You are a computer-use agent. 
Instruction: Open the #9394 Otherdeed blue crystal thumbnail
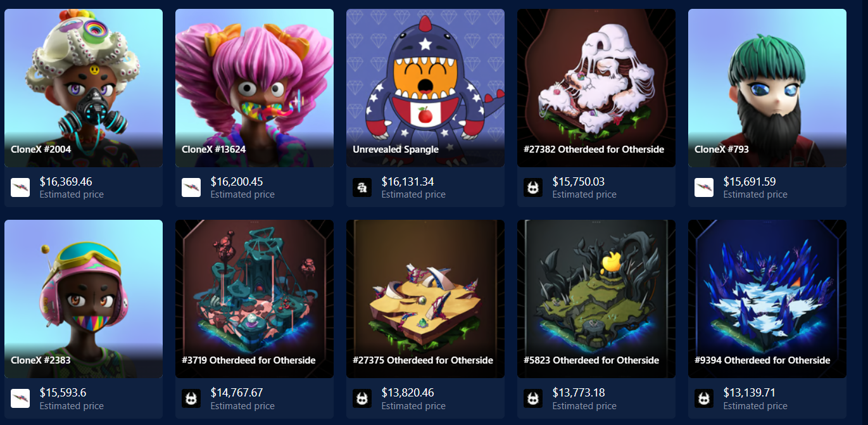(x=767, y=299)
